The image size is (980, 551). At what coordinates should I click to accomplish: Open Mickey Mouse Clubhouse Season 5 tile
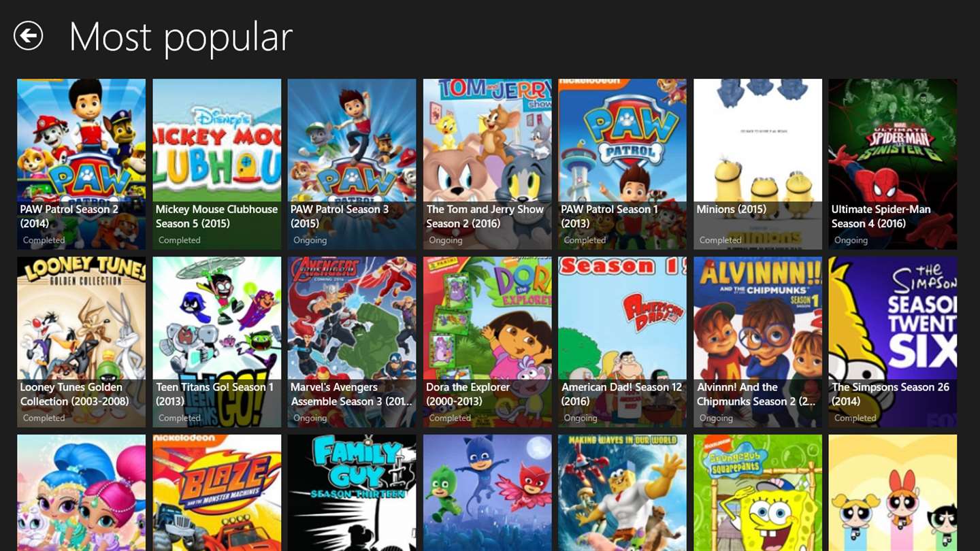pos(216,164)
